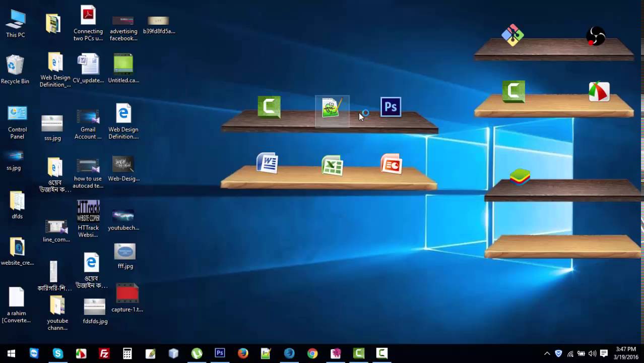Open uTorrent from the taskbar
The width and height of the screenshot is (644, 363).
click(x=197, y=353)
